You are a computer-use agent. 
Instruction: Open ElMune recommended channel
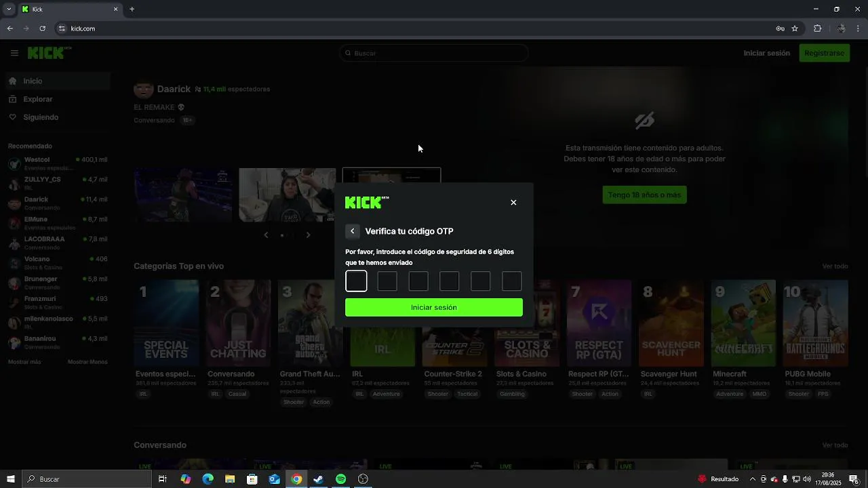58,223
